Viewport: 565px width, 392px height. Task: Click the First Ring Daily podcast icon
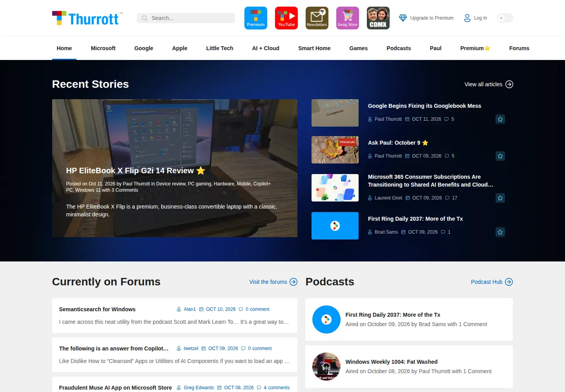pyautogui.click(x=326, y=319)
